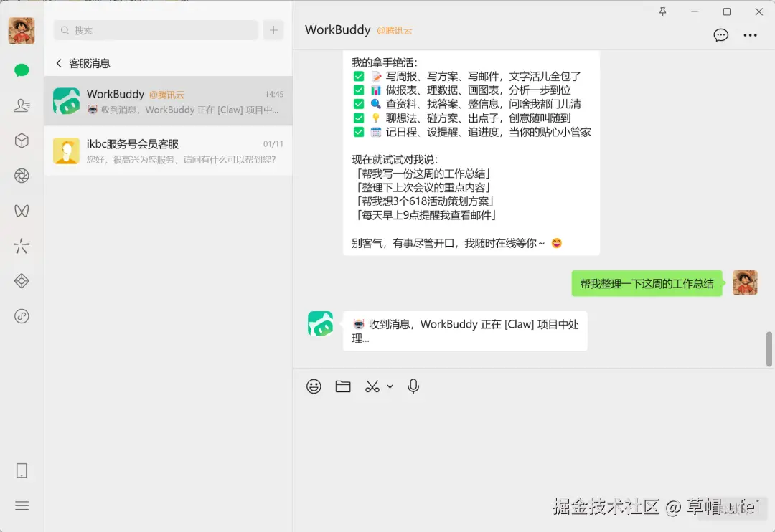
Task: Open the Contacts icon in the sidebar
Action: coord(22,105)
